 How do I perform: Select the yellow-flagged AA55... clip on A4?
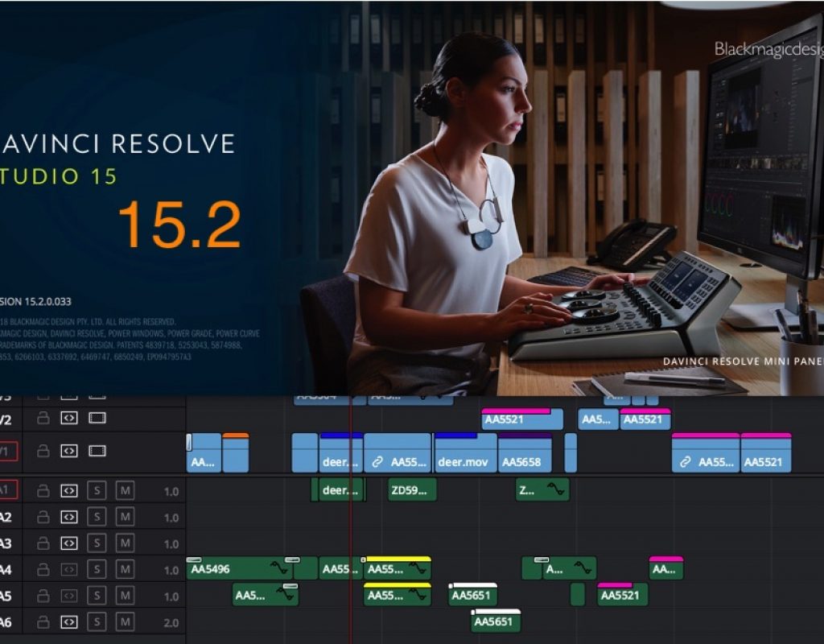coord(398,568)
